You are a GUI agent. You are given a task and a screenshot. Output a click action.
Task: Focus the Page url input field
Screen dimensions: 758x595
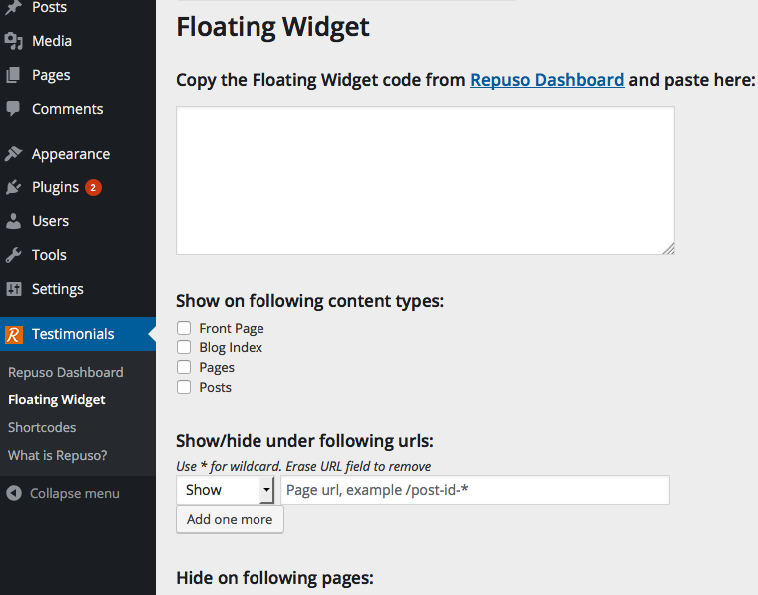pyautogui.click(x=475, y=490)
